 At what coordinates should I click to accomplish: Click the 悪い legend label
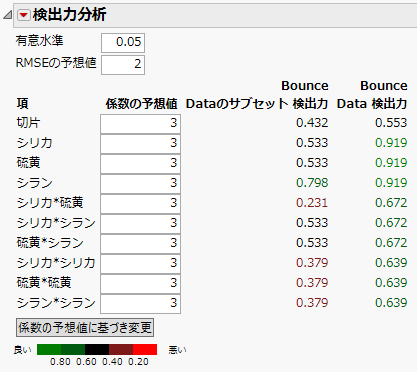click(x=177, y=350)
